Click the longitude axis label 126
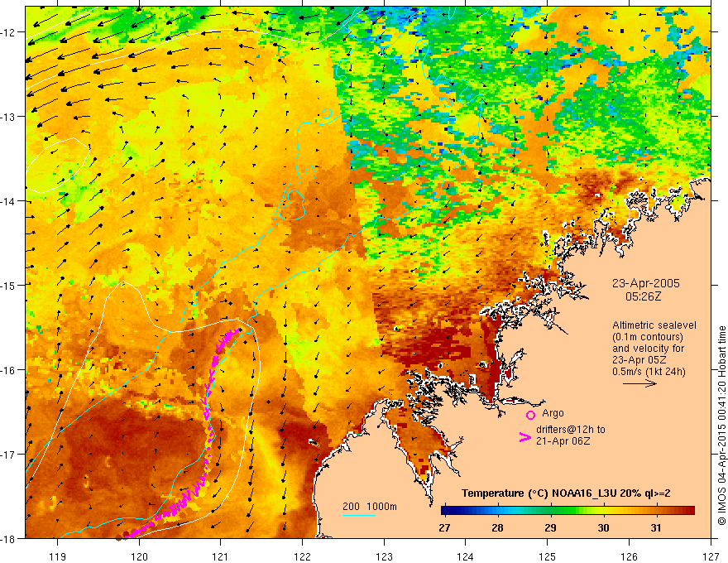This screenshot has width=728, height=563. point(629,556)
